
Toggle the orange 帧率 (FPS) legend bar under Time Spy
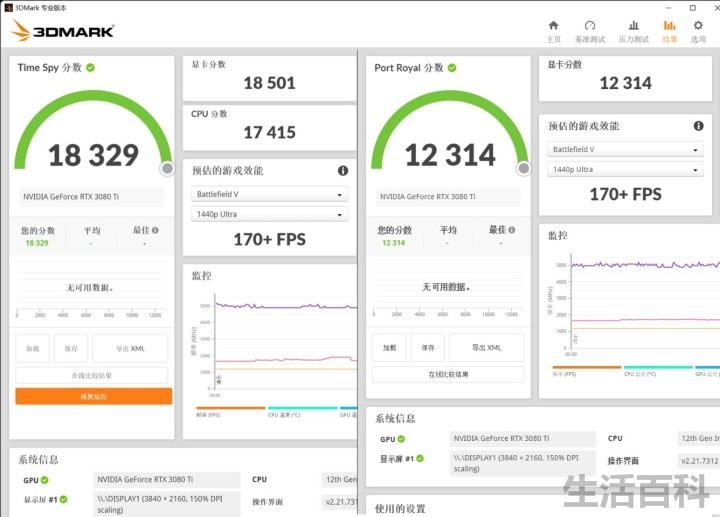pos(231,408)
